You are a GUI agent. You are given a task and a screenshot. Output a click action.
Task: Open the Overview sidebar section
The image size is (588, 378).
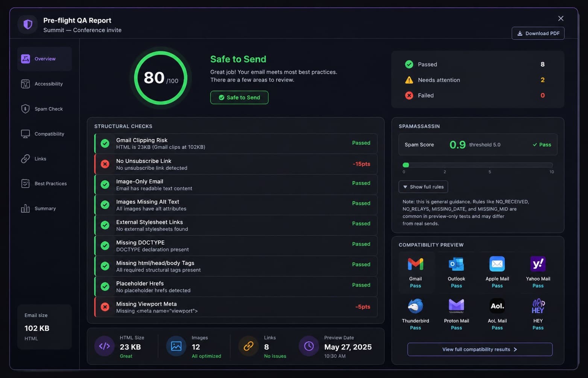coord(44,59)
